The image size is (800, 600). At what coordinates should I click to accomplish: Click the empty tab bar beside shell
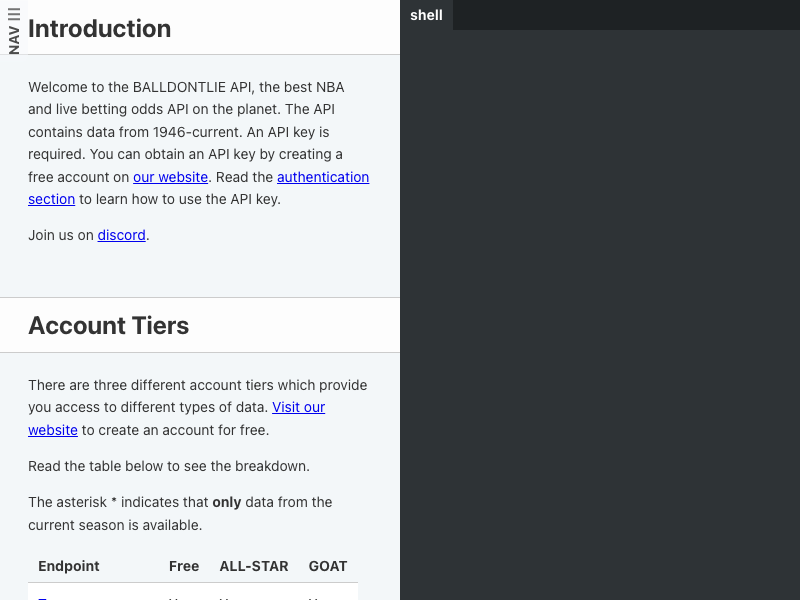pyautogui.click(x=626, y=15)
